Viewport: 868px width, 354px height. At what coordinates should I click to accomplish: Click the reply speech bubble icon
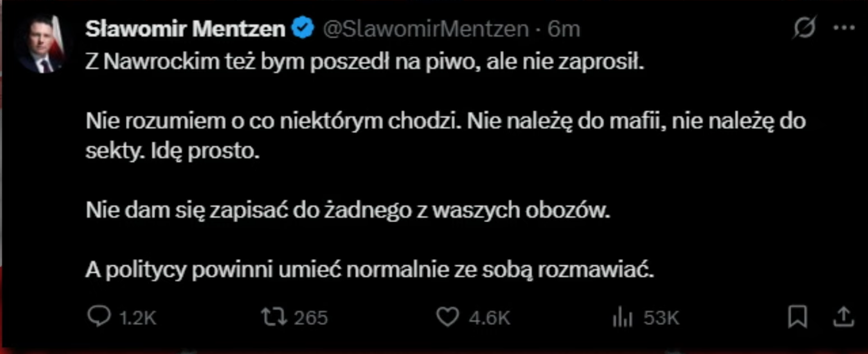[99, 317]
